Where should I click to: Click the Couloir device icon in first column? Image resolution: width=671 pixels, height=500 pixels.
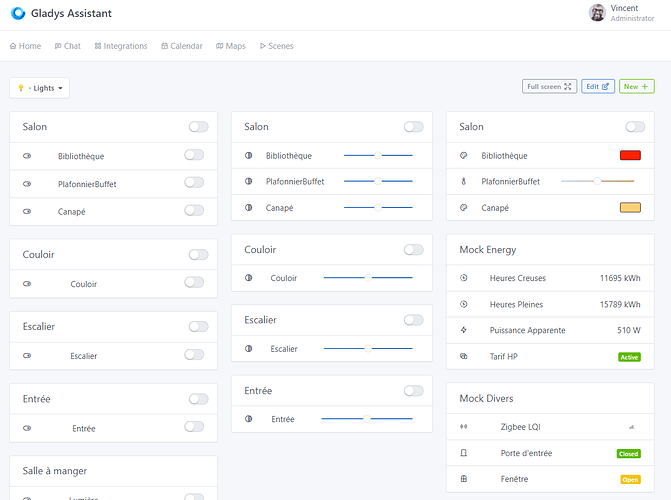[x=27, y=283]
